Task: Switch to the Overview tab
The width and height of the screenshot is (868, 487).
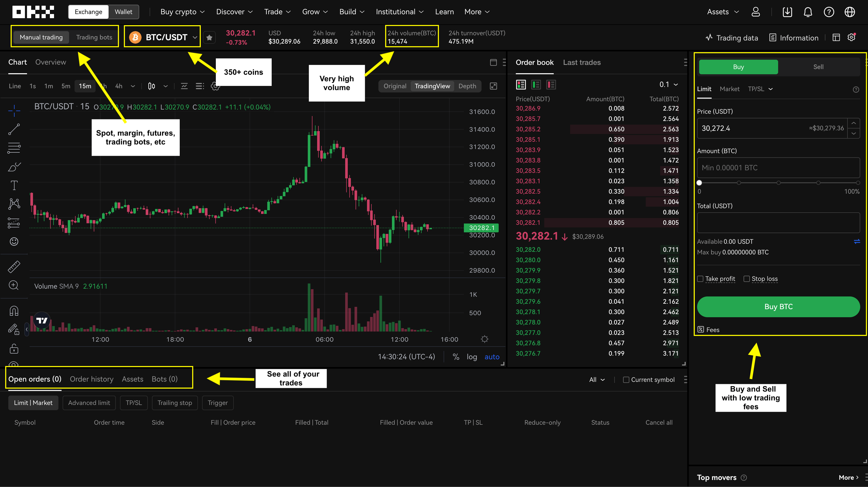Action: [51, 62]
